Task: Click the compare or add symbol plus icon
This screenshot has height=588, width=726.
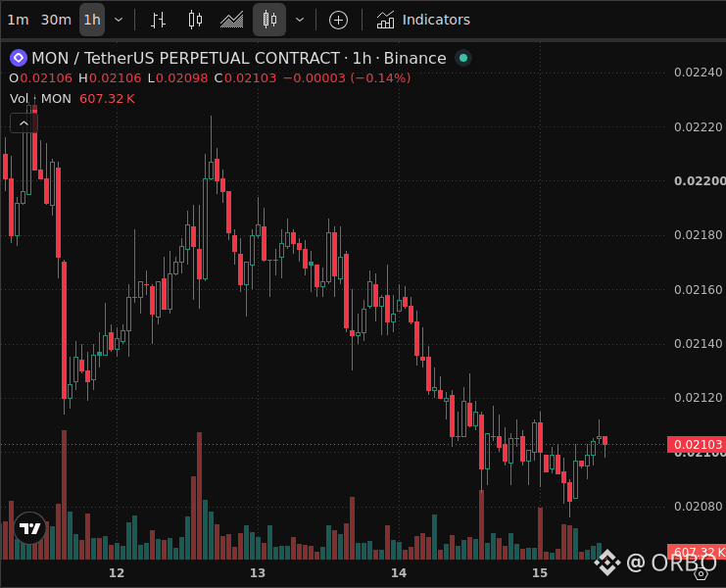Action: click(x=338, y=20)
